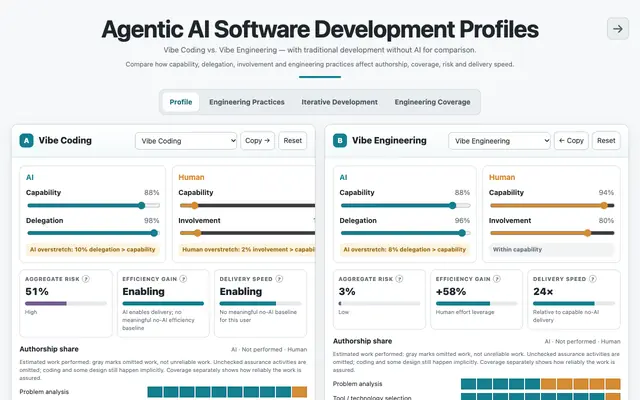The width and height of the screenshot is (640, 400).
Task: Click 'AI overstretch: 10% delegation > capability' warning
Action: 93,249
